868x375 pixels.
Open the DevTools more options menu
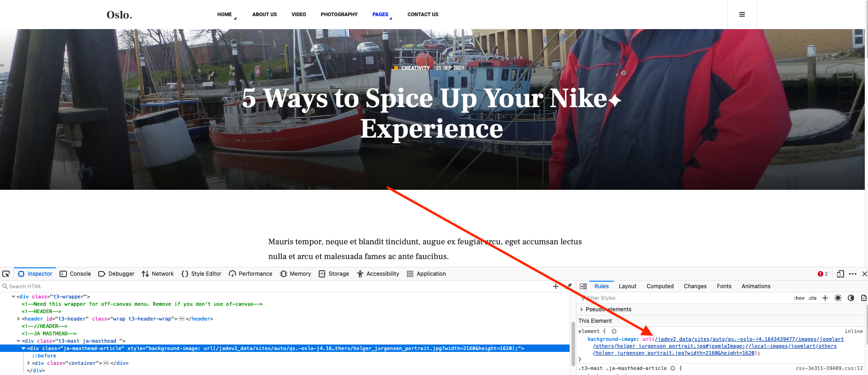(x=853, y=274)
